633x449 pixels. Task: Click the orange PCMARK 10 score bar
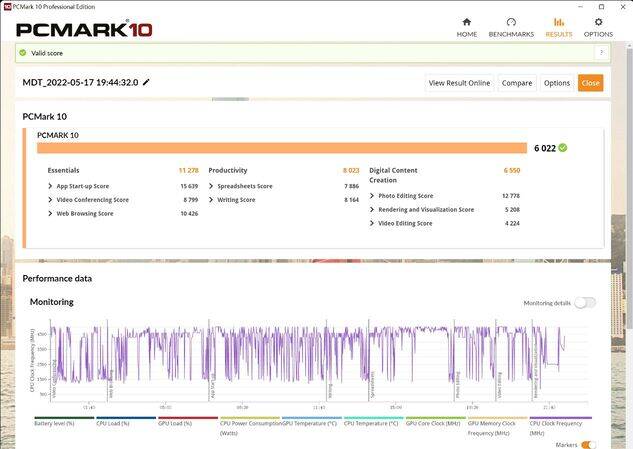point(282,148)
